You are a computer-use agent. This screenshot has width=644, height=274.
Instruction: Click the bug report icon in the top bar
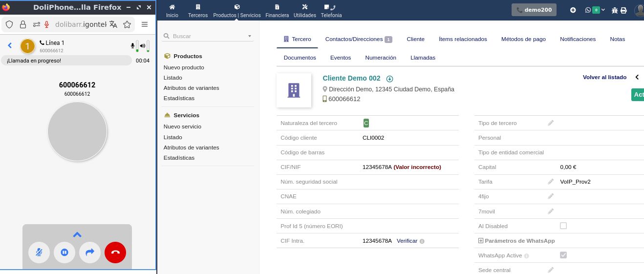point(615,10)
